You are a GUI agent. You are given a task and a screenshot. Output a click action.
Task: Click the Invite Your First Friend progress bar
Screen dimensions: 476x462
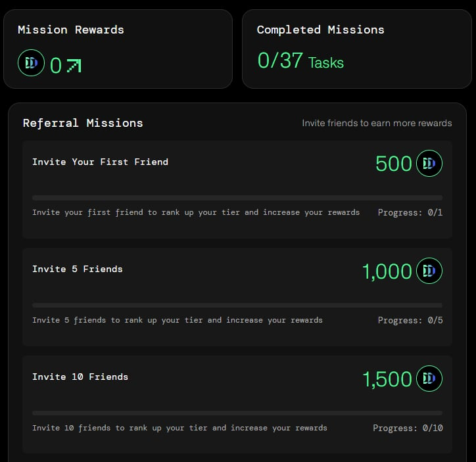(237, 198)
